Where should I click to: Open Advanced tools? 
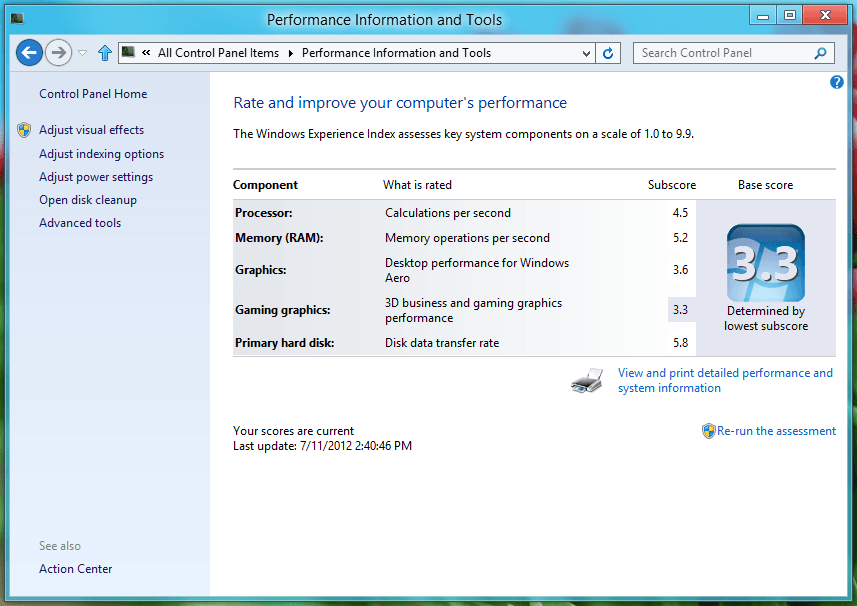click(x=80, y=223)
